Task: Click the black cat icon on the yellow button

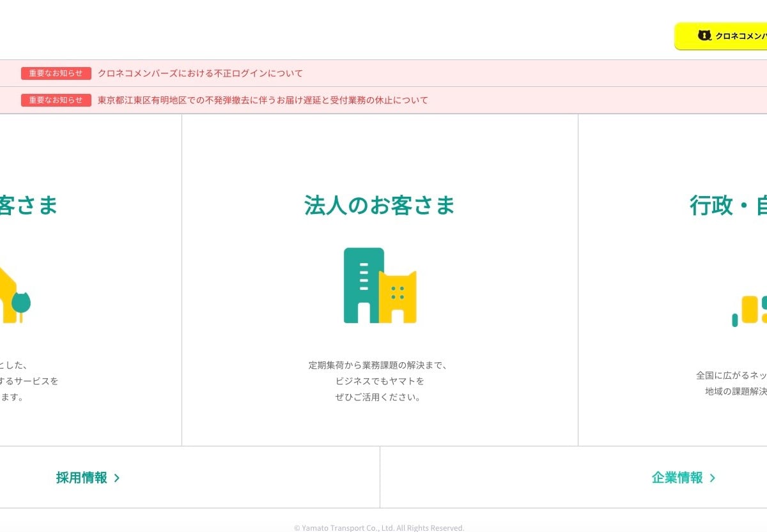Action: point(704,36)
